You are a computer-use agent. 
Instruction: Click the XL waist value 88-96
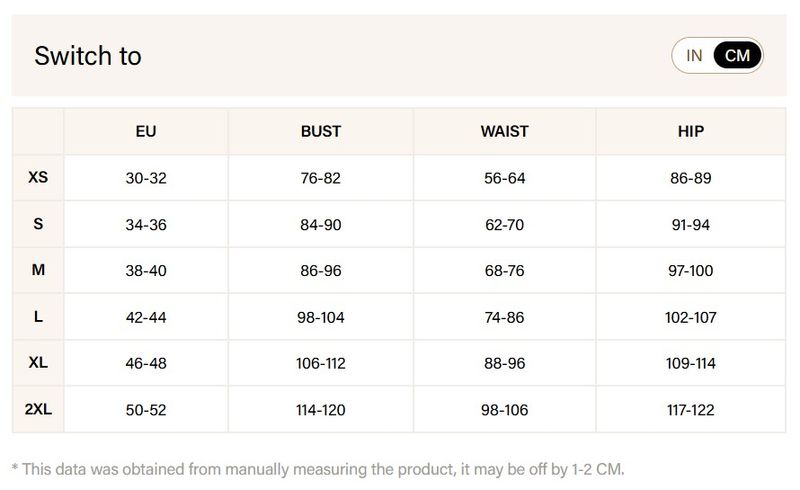(x=504, y=364)
